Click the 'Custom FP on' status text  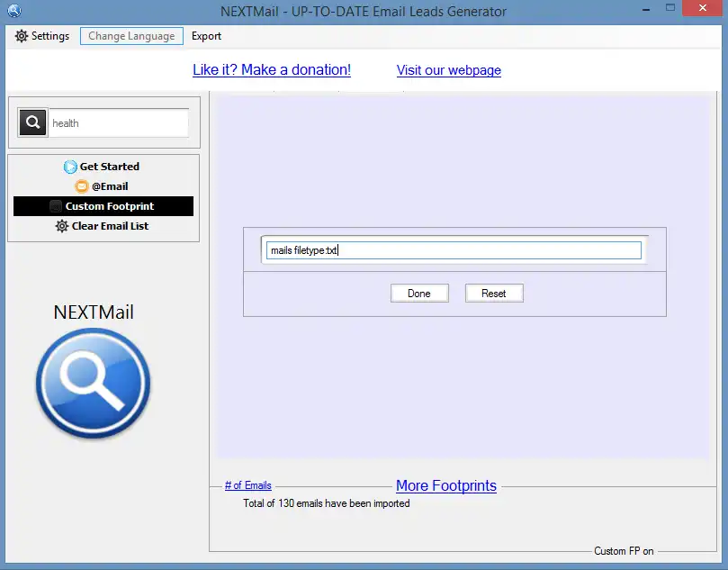[x=624, y=551]
